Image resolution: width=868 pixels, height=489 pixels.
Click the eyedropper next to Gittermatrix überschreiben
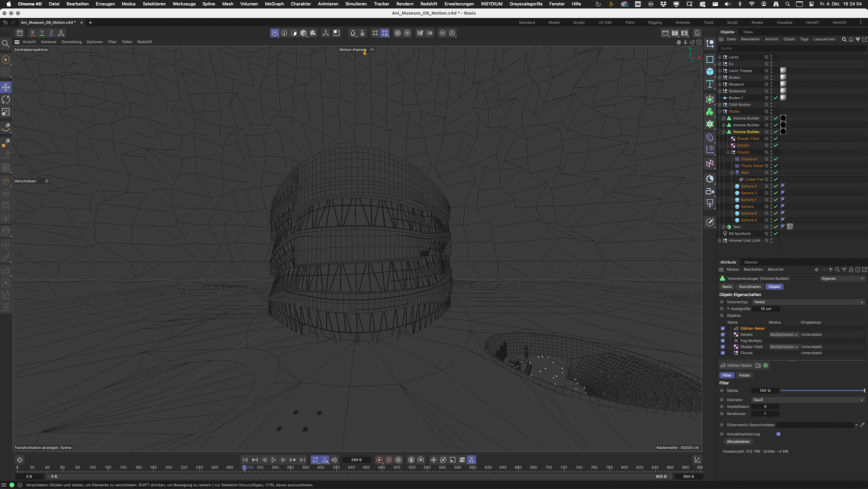(862, 425)
